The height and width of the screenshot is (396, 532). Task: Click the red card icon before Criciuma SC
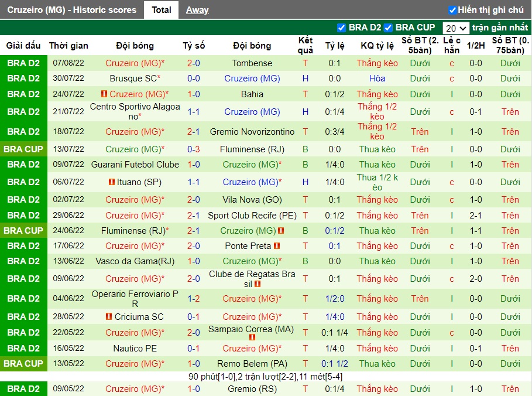point(108,317)
